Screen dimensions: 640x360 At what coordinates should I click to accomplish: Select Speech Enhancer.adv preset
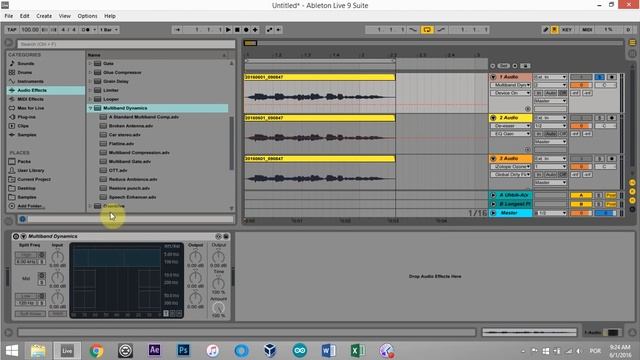[132, 197]
